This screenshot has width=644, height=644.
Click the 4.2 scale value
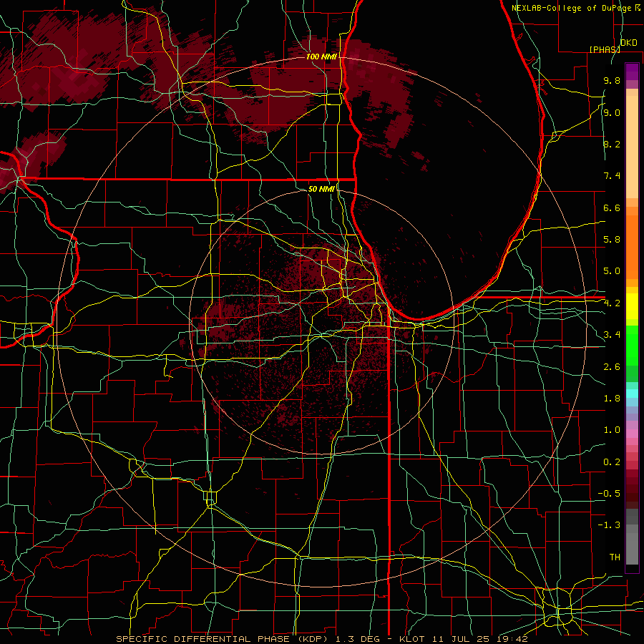612,303
